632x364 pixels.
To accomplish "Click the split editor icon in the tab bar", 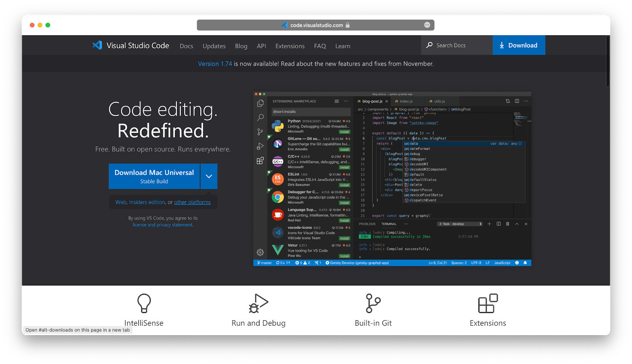I will pos(517,101).
